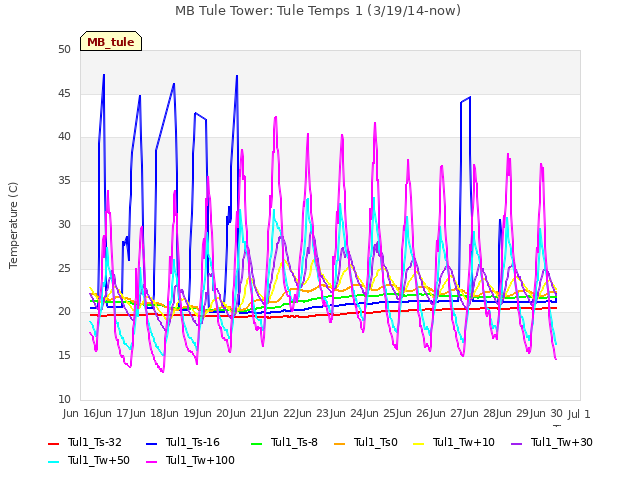This screenshot has width=640, height=480.
Task: Click the y-axis tick label 10
Action: click(64, 399)
